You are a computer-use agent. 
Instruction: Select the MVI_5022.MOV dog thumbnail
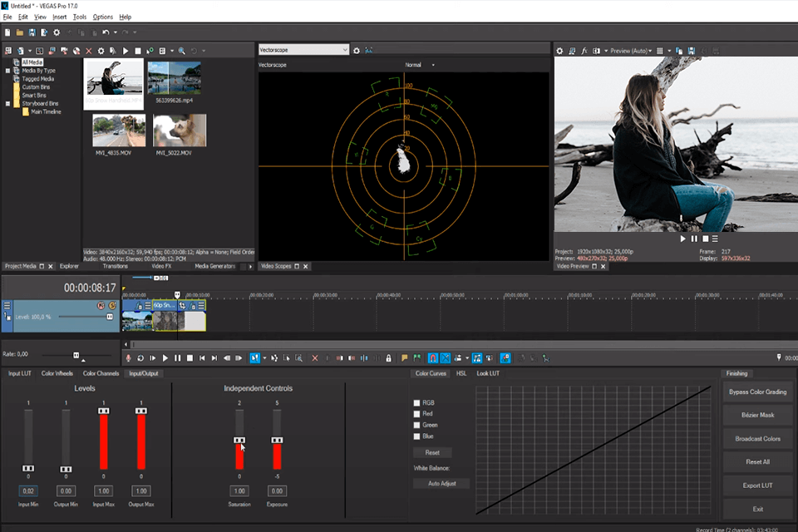180,131
